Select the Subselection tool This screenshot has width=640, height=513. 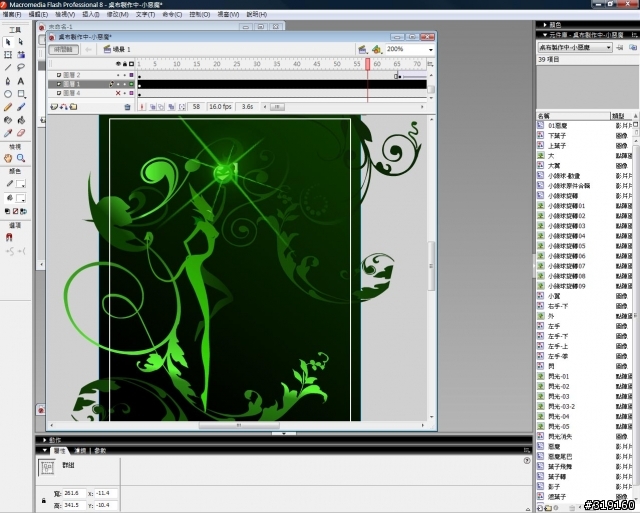[21, 42]
